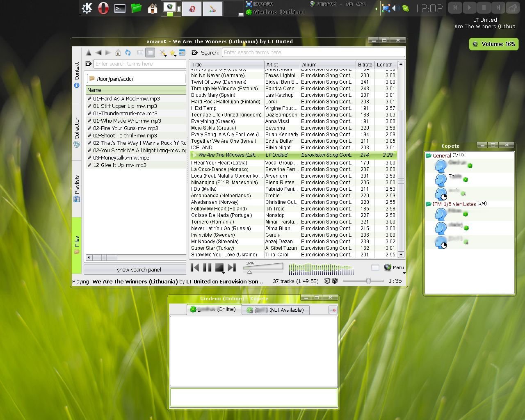The image size is (525, 420).
Task: Expand hidden system tray icons arrow
Action: (376, 8)
